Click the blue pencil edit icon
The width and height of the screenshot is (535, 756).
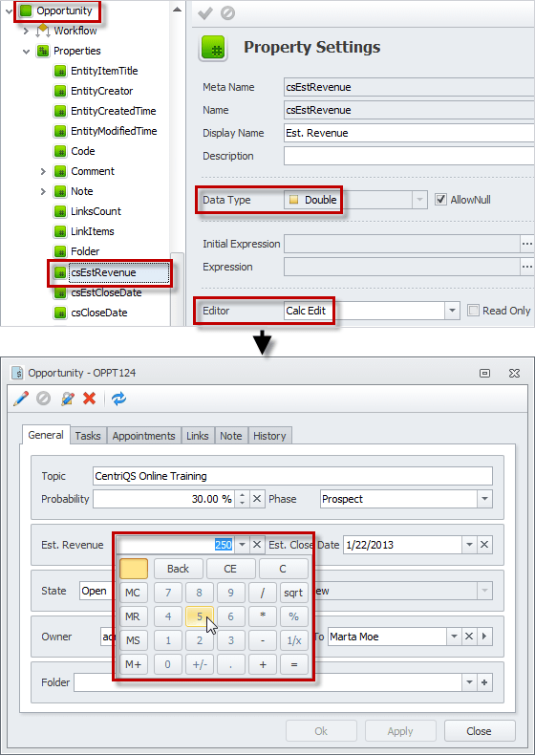coord(21,399)
